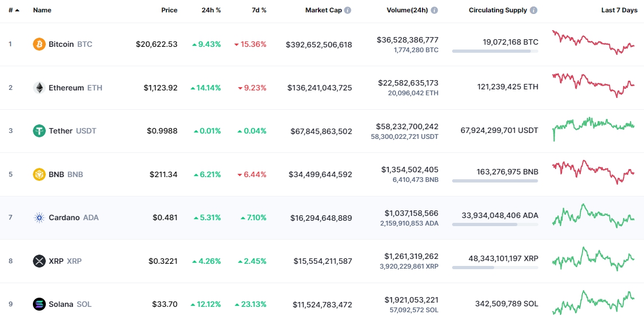Open the Volume(24h) info tooltip icon

click(x=434, y=10)
